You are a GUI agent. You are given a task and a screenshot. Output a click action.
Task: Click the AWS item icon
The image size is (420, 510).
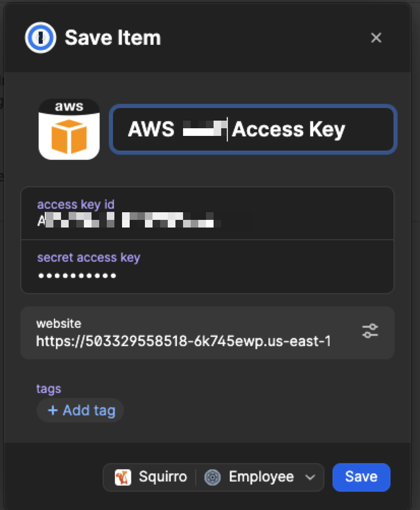point(69,129)
